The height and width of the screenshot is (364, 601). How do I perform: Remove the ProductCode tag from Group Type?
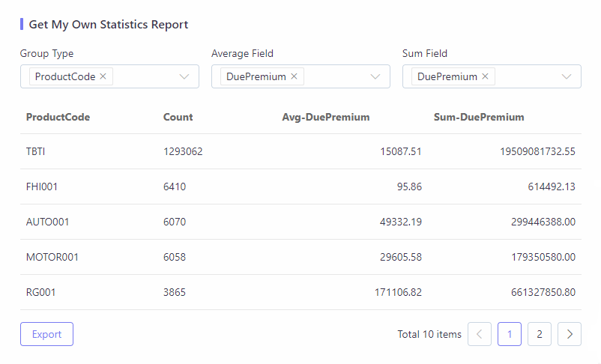point(103,76)
